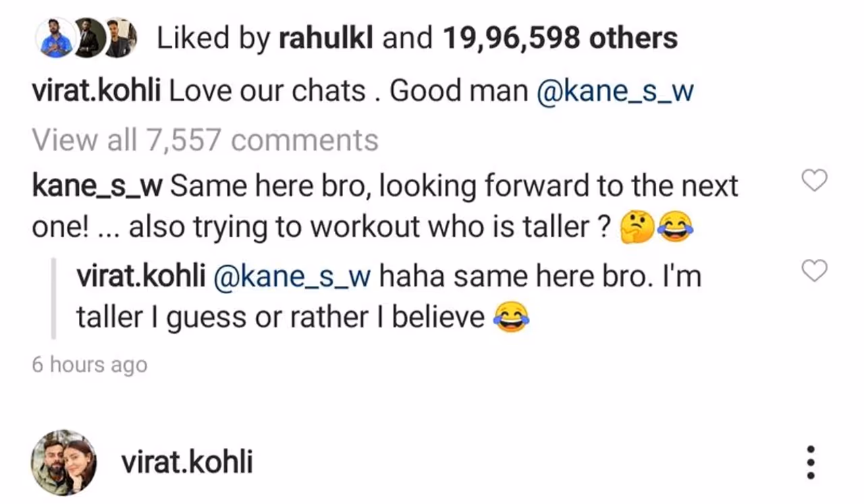Open rahulkl's profile from likes line
This screenshot has width=864, height=504.
tap(327, 38)
